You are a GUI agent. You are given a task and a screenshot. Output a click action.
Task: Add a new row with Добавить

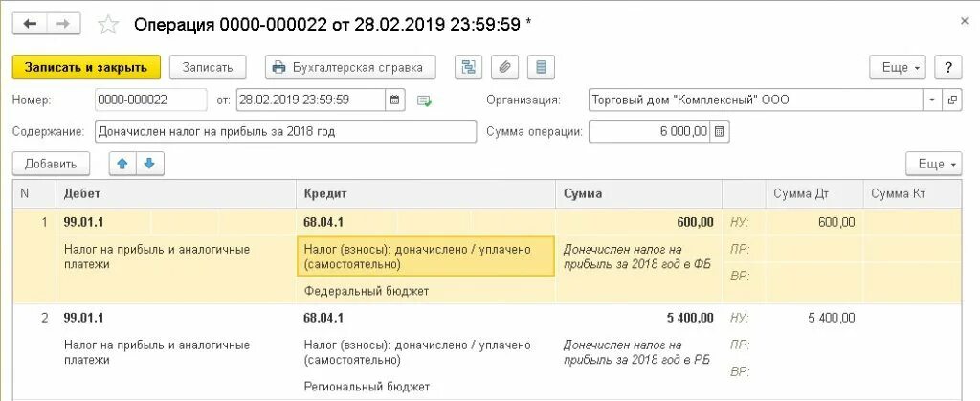point(51,165)
